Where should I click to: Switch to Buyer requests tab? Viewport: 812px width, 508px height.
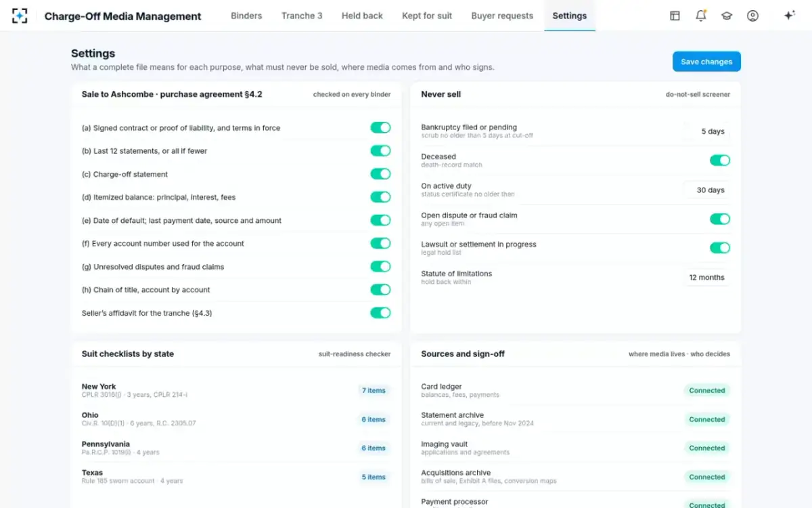[502, 16]
